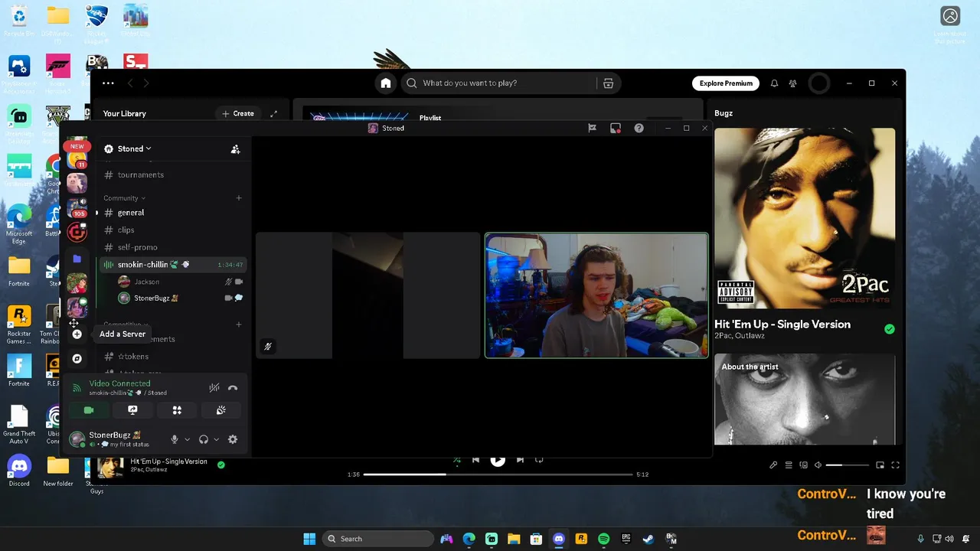Click Add a Server plus button
The image size is (980, 551).
(77, 334)
